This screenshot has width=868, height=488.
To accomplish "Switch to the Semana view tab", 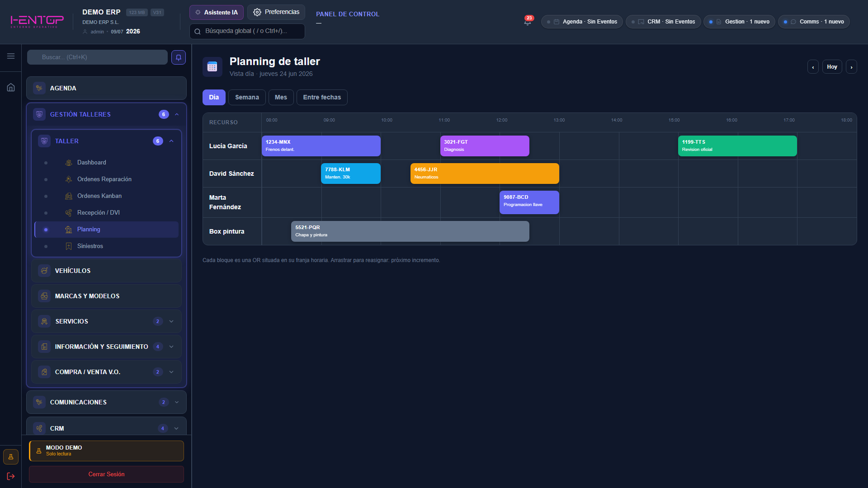I will point(247,97).
